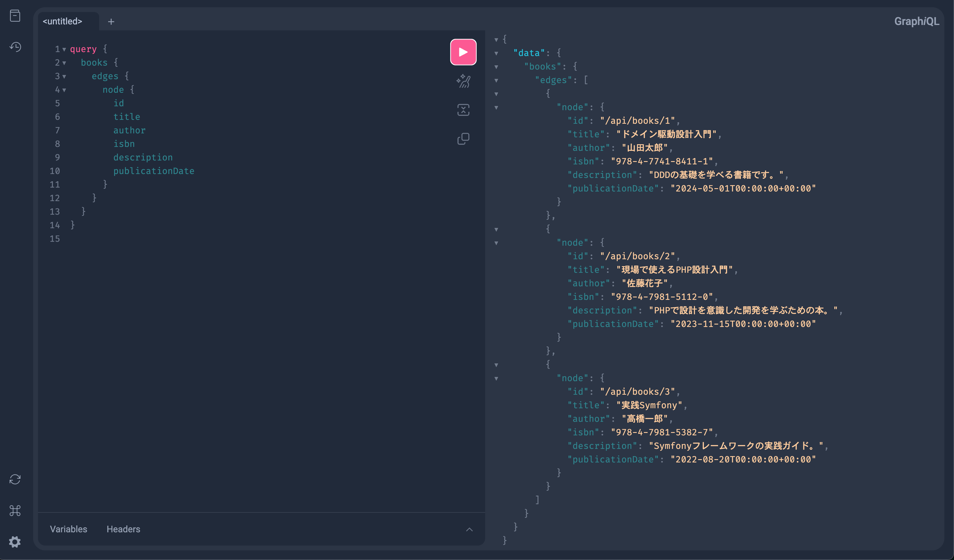Image resolution: width=954 pixels, height=560 pixels.
Task: Click the GraphiQL logo text
Action: pos(917,21)
